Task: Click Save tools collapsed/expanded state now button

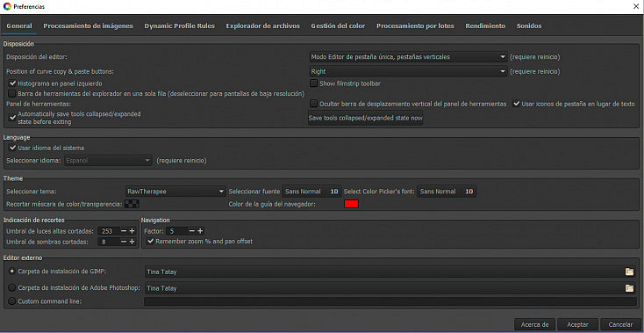Action: (366, 118)
